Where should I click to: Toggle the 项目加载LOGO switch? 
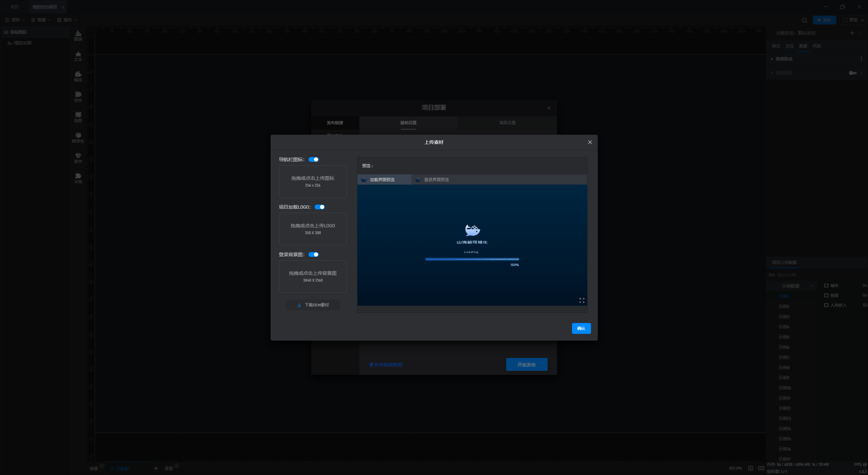tap(320, 207)
